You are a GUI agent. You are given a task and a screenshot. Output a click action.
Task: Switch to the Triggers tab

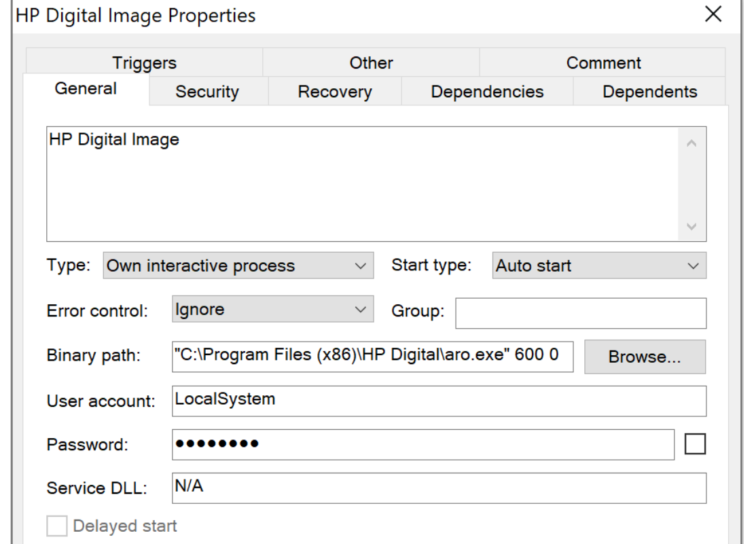144,63
